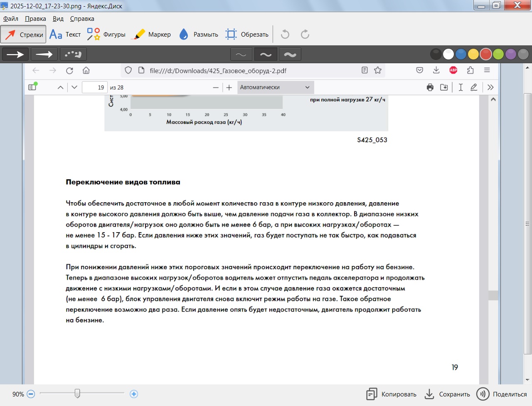The image size is (532, 406).
Task: Click the redo arrow icon
Action: [x=305, y=35]
